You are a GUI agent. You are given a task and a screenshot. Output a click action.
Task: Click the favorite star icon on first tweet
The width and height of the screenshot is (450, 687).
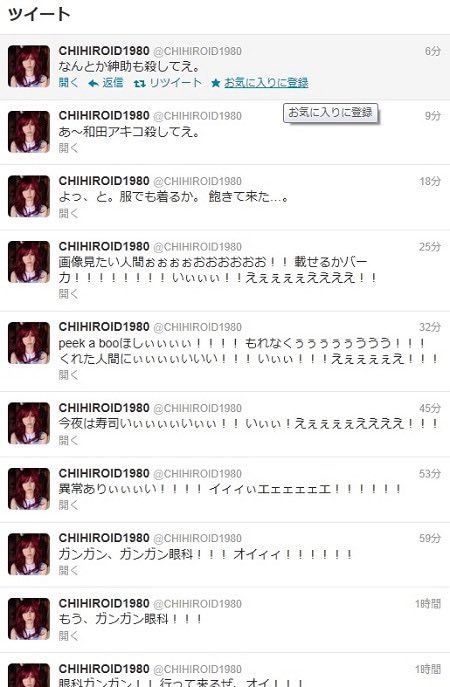click(x=215, y=83)
